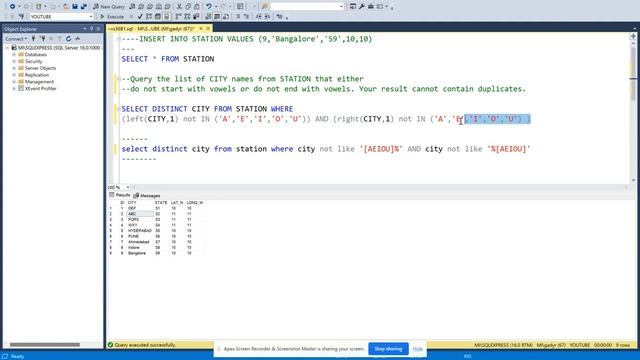Image resolution: width=640 pixels, height=360 pixels.
Task: Click the Hide link in sharing bar
Action: point(418,349)
